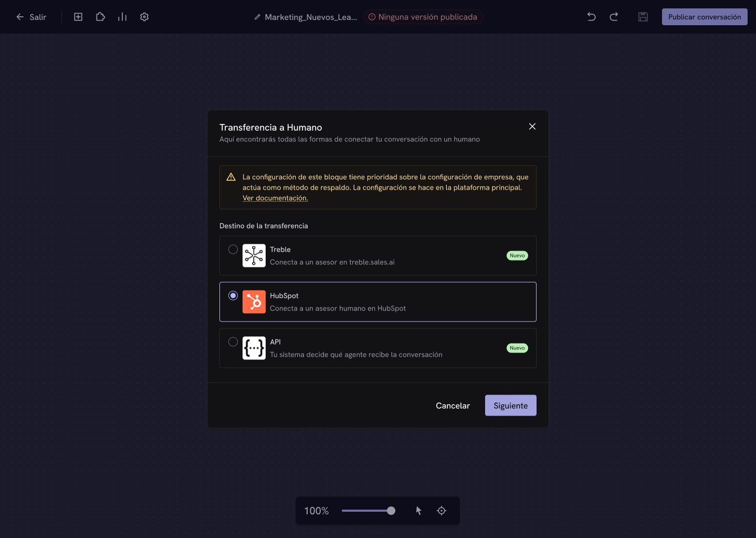Click the pencil icon to rename conversation
Image resolution: width=756 pixels, height=538 pixels.
pyautogui.click(x=257, y=17)
